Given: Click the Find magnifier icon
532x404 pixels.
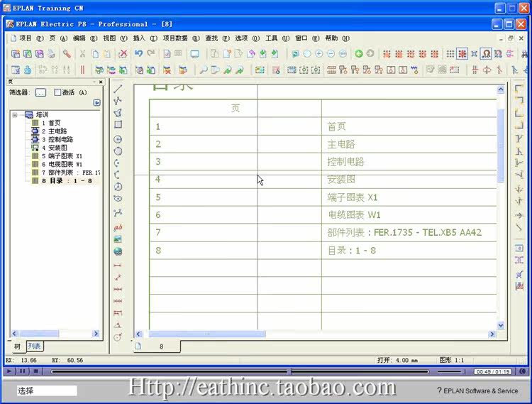Looking at the screenshot, I should (204, 70).
